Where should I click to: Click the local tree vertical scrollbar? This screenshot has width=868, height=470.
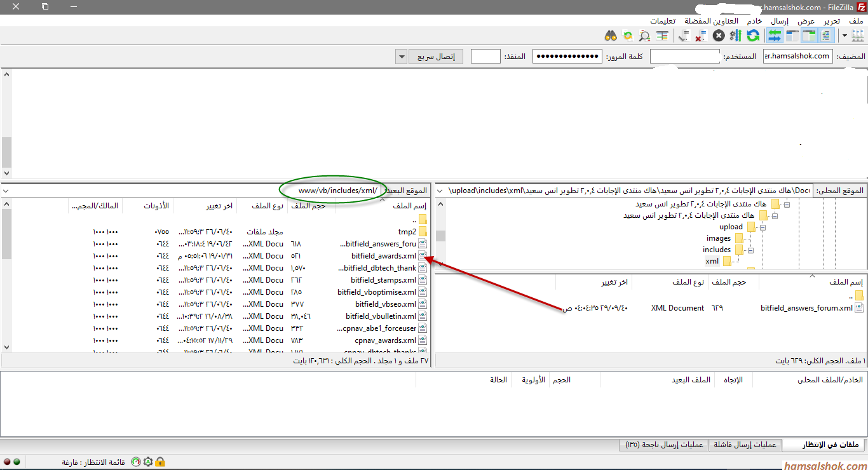[x=440, y=234]
